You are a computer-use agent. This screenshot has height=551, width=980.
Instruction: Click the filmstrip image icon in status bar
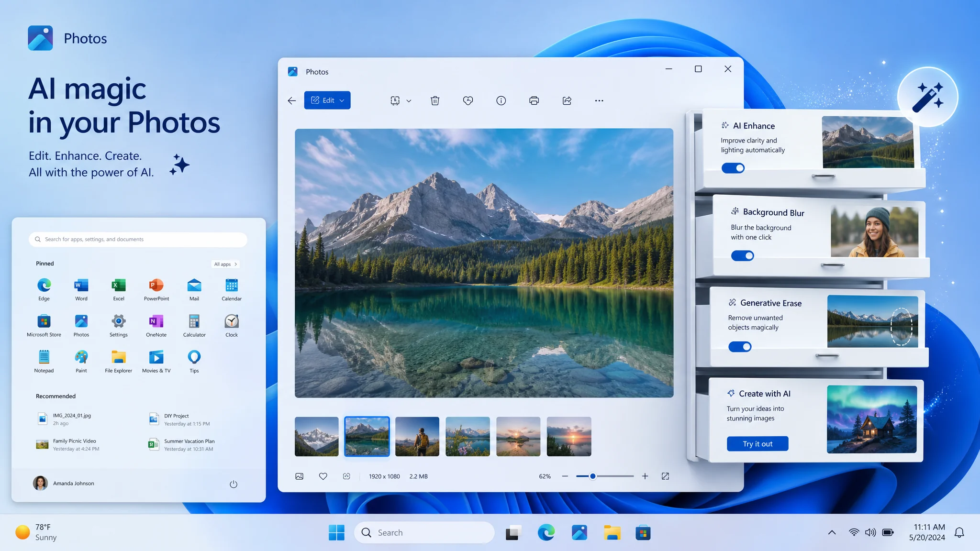coord(300,476)
